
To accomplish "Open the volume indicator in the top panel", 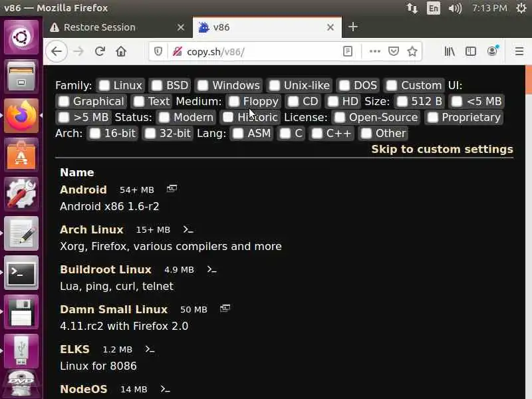I will (455, 8).
